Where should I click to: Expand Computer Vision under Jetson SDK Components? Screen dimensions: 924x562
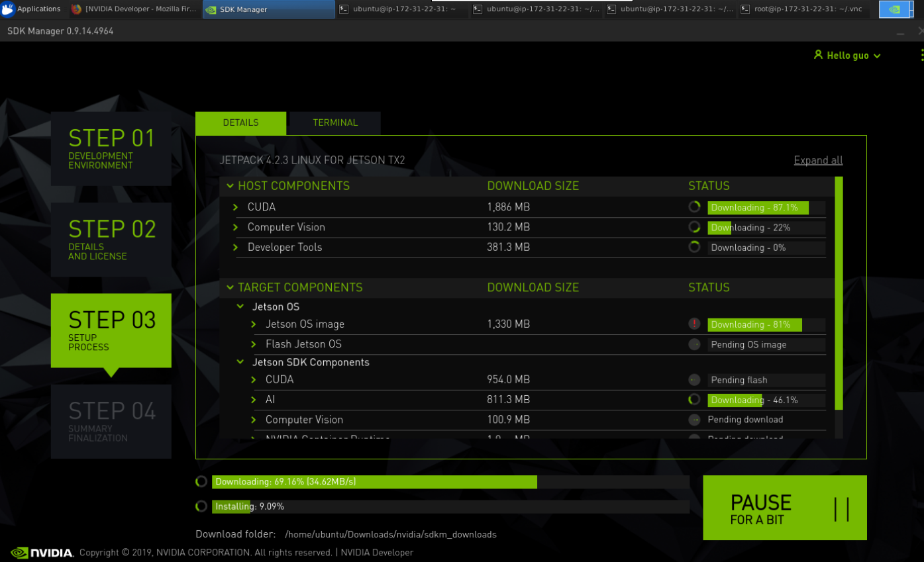(254, 420)
